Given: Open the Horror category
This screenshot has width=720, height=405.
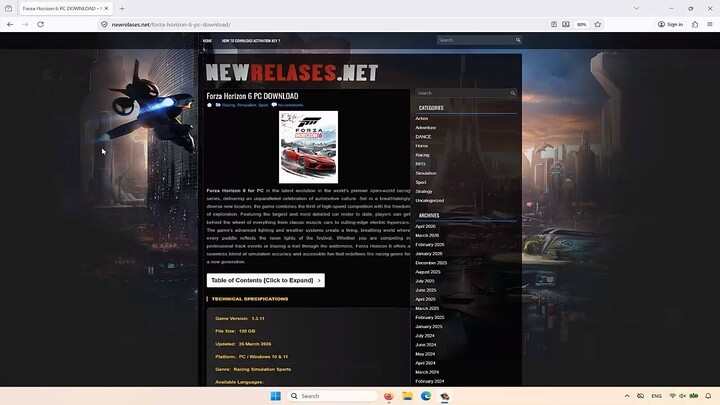Looking at the screenshot, I should coord(422,146).
